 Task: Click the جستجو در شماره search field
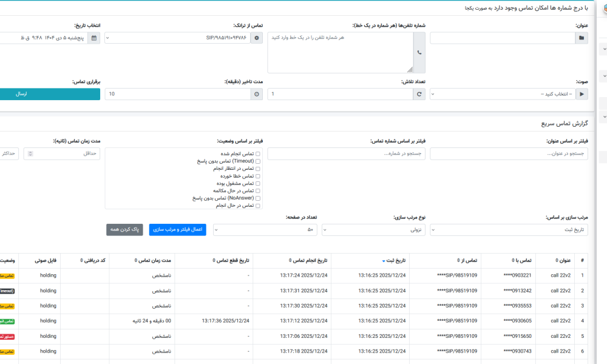point(346,154)
